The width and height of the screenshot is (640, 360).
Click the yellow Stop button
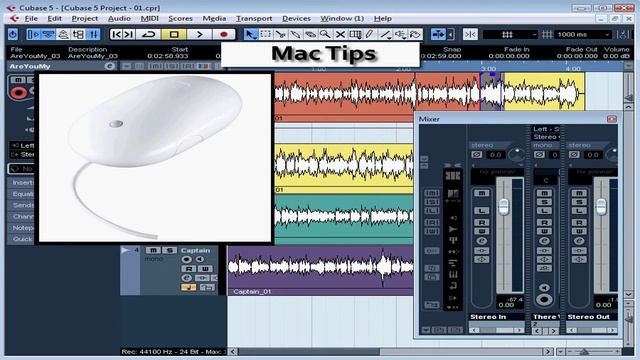[x=174, y=34]
